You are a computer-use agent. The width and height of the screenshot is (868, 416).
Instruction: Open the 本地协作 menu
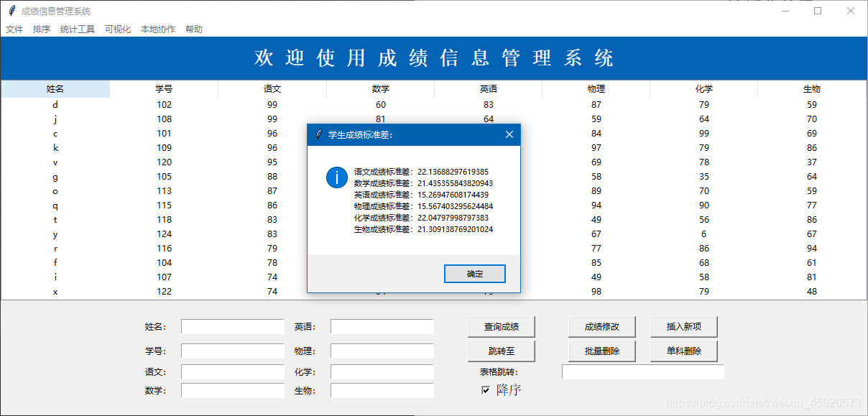pyautogui.click(x=157, y=29)
